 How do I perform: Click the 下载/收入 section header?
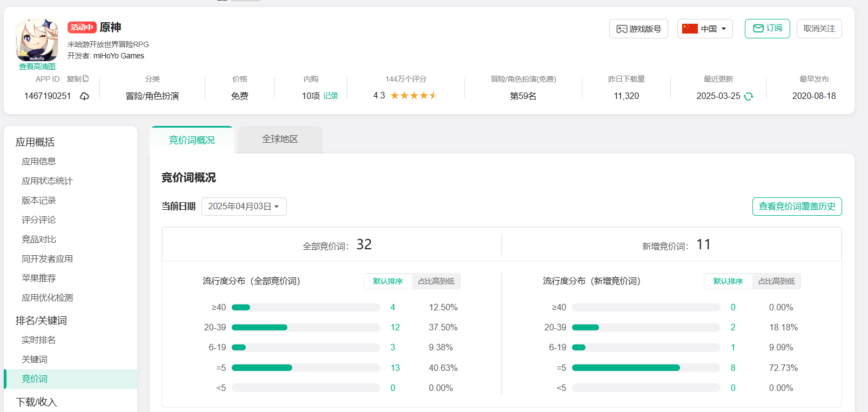(x=36, y=402)
